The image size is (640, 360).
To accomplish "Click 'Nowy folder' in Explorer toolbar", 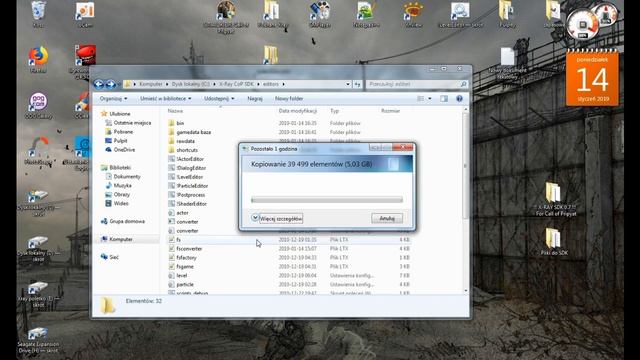I will (x=289, y=99).
